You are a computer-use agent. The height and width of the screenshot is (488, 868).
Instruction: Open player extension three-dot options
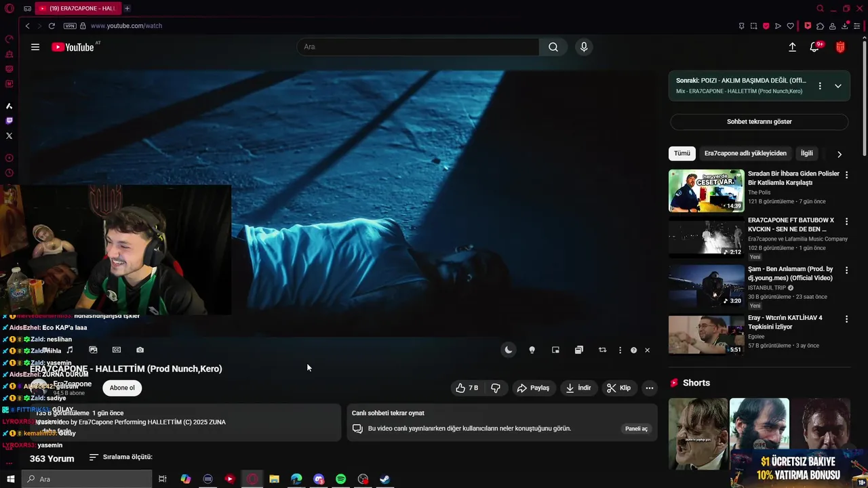tap(620, 350)
